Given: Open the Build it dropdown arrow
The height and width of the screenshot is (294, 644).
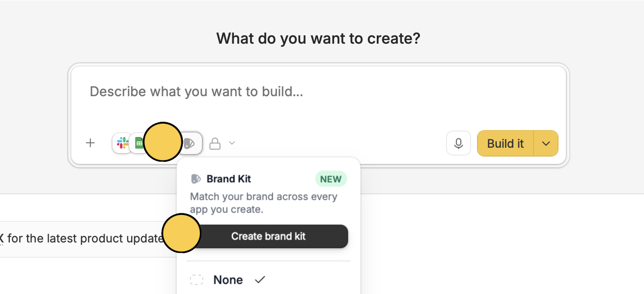Looking at the screenshot, I should 546,143.
